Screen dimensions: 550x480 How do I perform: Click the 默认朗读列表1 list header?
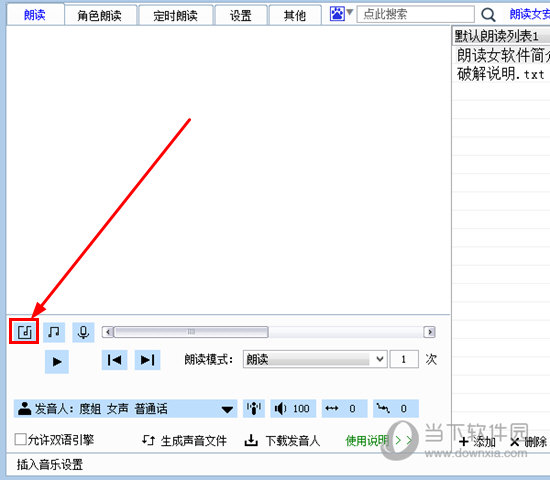click(501, 36)
